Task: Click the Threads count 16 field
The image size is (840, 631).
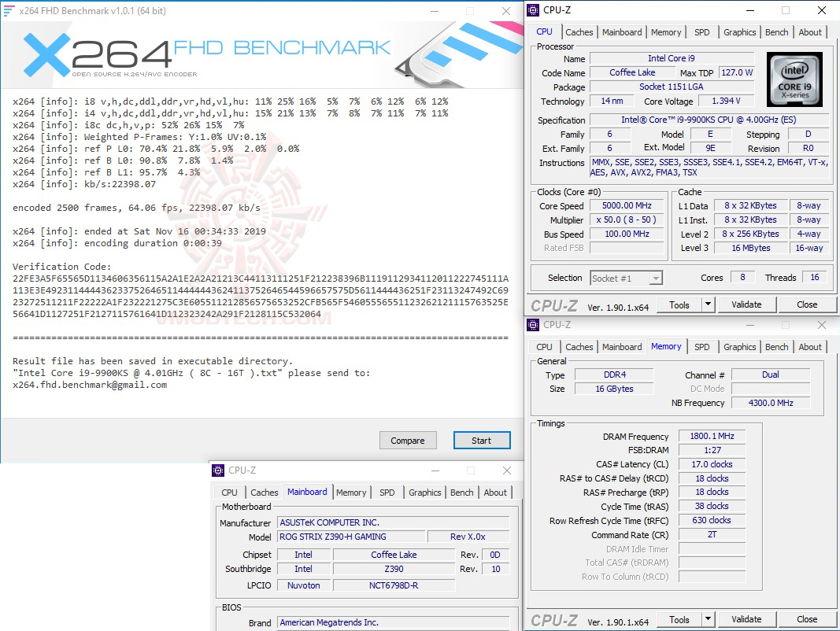Action: point(814,277)
